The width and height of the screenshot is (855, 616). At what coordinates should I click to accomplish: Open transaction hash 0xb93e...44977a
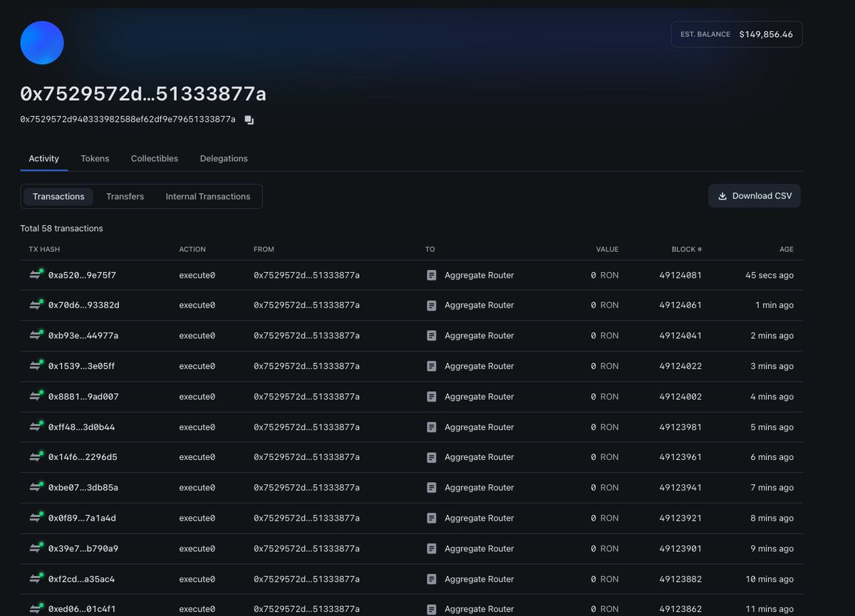[x=83, y=336]
